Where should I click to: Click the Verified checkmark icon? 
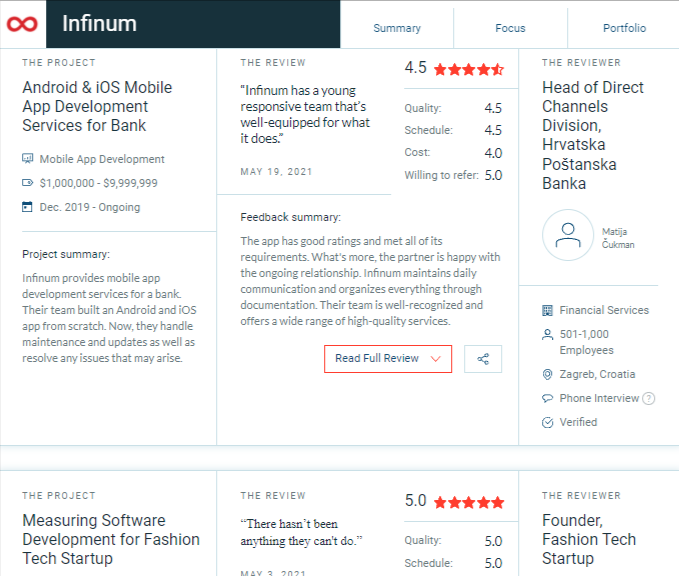pyautogui.click(x=547, y=422)
